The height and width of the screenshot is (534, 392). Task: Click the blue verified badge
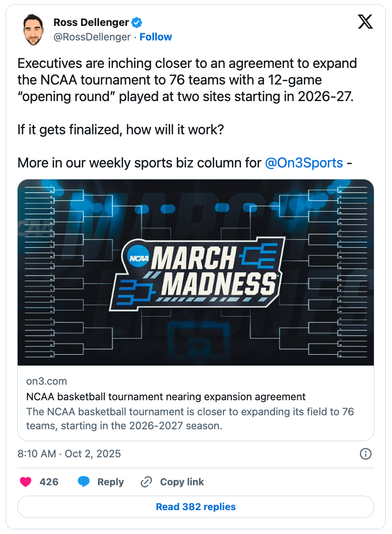tap(137, 22)
